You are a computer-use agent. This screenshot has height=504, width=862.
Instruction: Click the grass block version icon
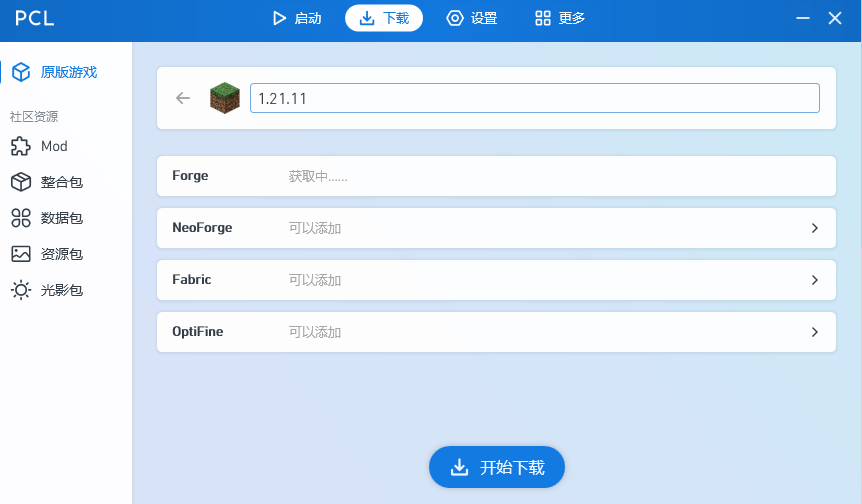pyautogui.click(x=224, y=98)
